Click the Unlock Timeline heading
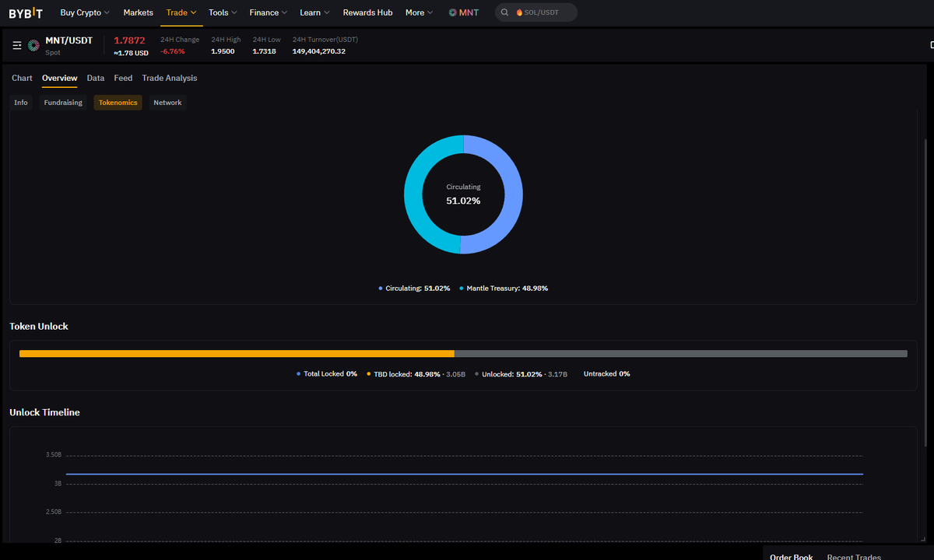The height and width of the screenshot is (560, 934). point(44,412)
